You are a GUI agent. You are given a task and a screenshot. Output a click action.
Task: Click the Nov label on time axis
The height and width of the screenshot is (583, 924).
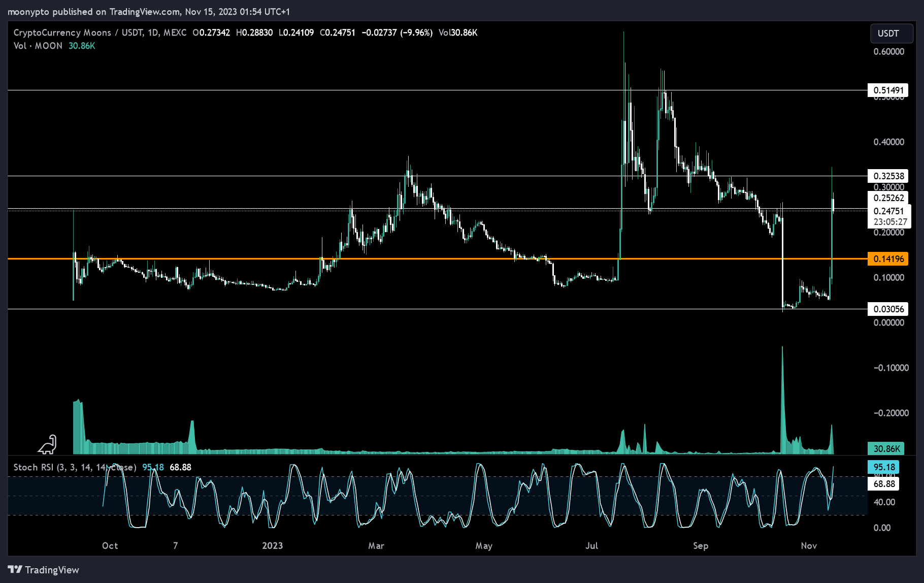click(x=809, y=546)
